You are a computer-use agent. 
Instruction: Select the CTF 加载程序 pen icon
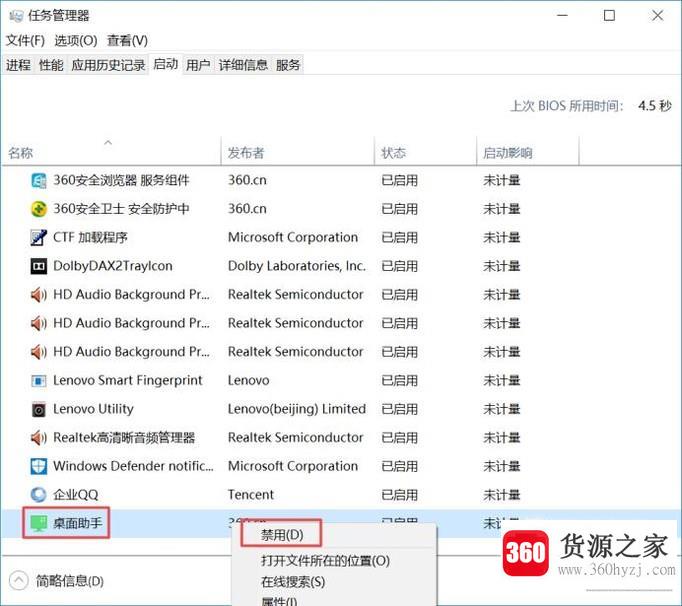[x=39, y=238]
